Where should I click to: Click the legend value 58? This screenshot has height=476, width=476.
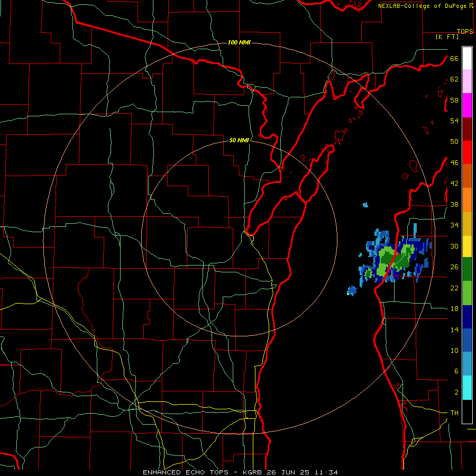click(x=454, y=100)
